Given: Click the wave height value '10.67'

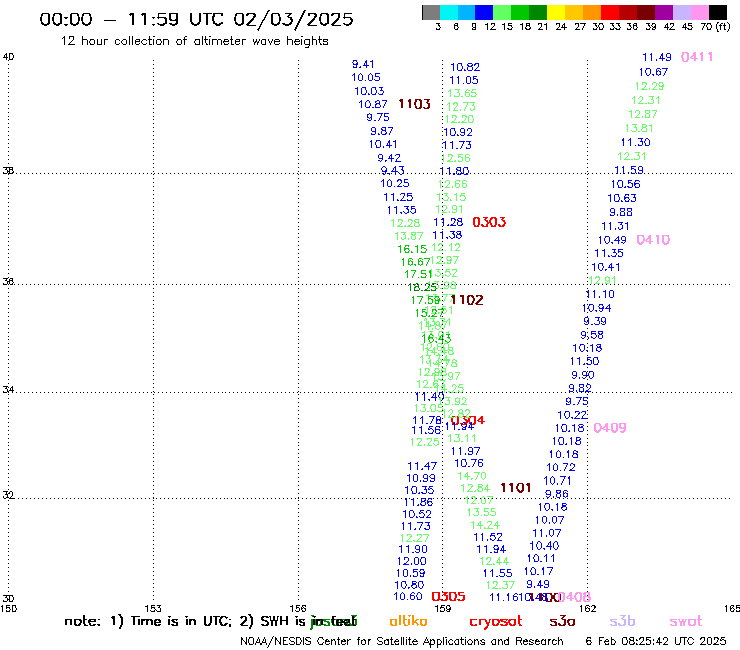Looking at the screenshot, I should [x=654, y=72].
